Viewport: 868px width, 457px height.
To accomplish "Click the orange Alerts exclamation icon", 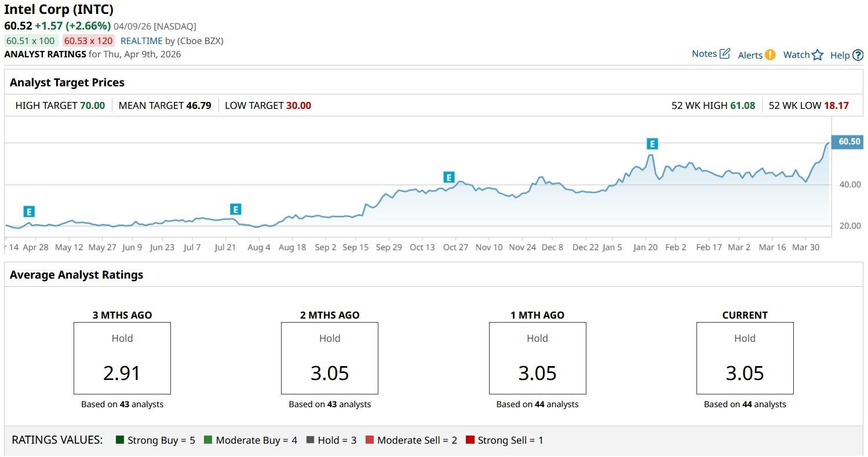I will (769, 54).
